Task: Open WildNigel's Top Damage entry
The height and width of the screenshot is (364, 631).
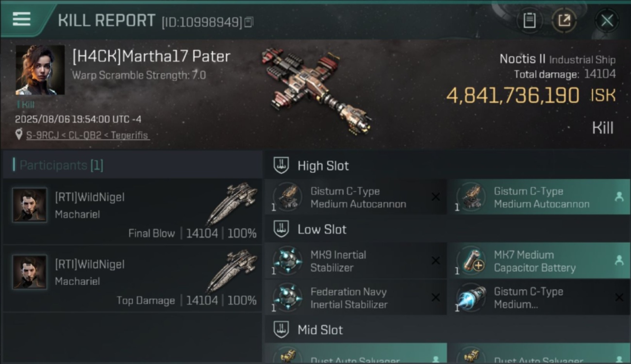Action: 132,278
